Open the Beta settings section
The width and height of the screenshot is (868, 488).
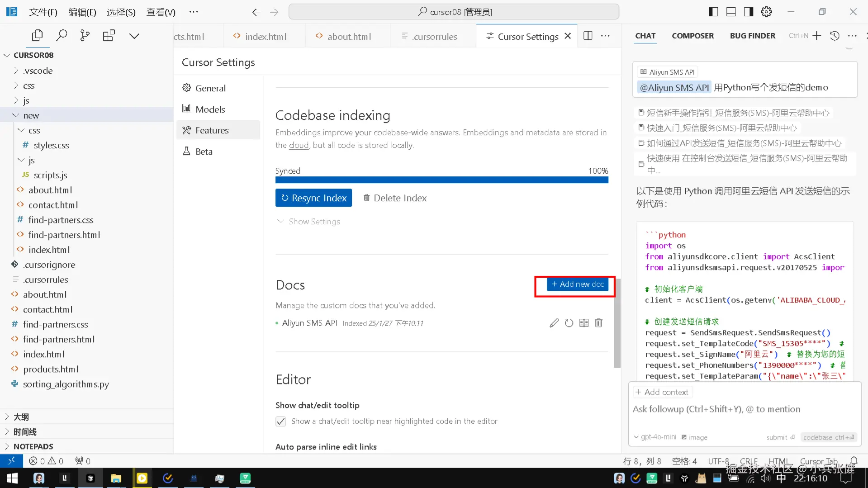218,152
